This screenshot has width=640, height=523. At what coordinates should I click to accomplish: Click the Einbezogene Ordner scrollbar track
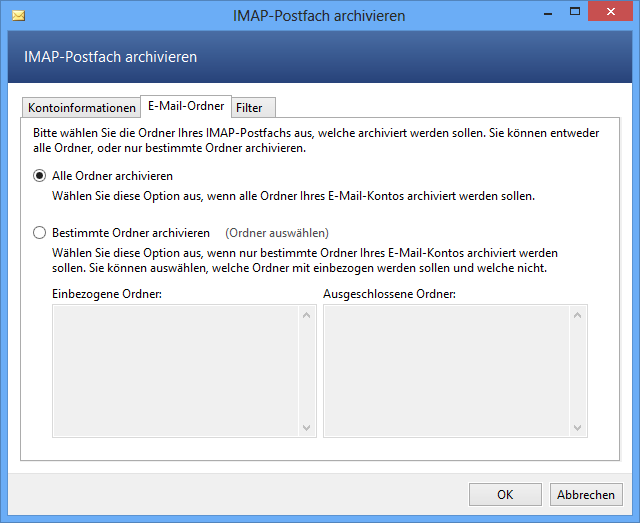[x=308, y=370]
